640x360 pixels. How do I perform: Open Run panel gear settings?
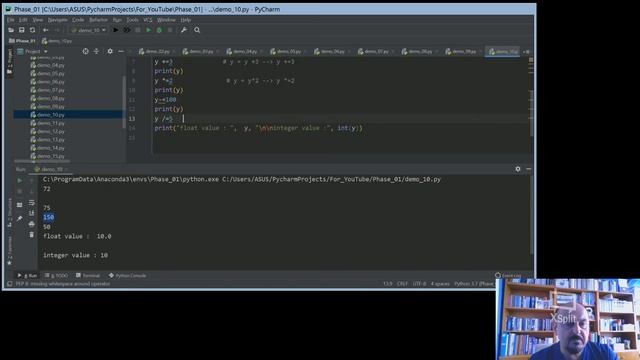(x=518, y=169)
